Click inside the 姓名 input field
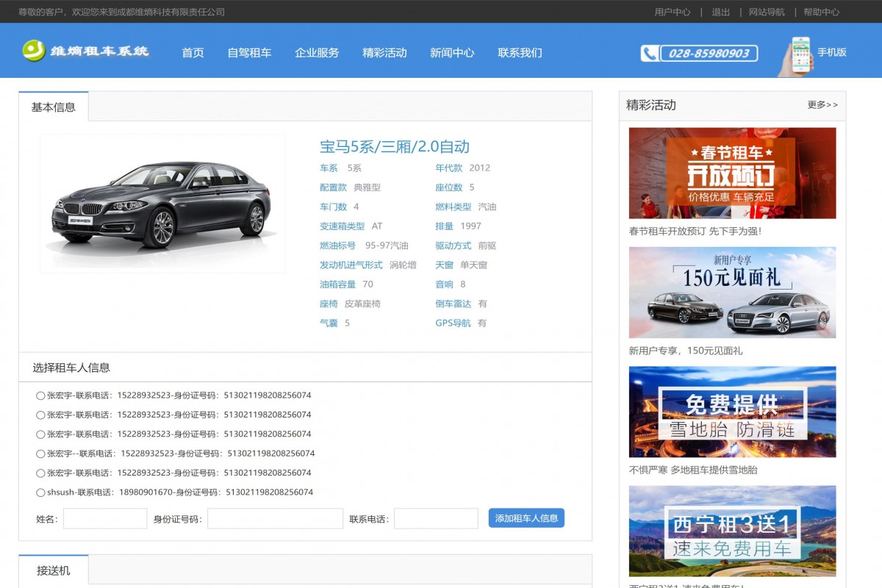The height and width of the screenshot is (588, 882). click(x=104, y=518)
